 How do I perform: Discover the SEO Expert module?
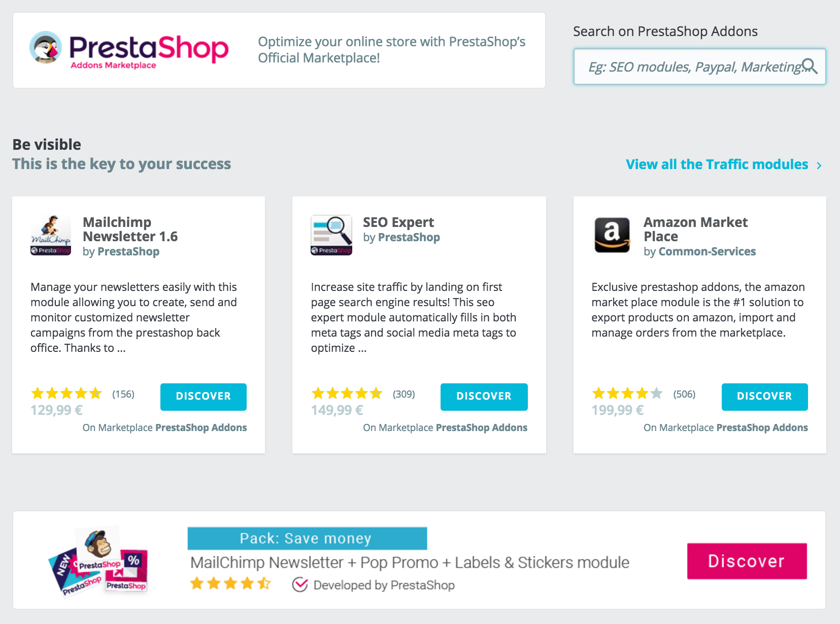click(x=484, y=397)
